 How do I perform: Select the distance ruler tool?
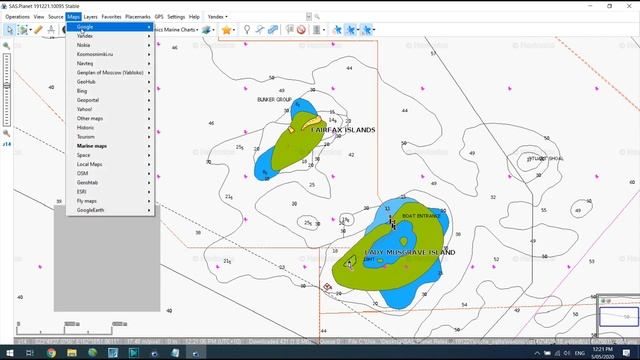coord(38,29)
